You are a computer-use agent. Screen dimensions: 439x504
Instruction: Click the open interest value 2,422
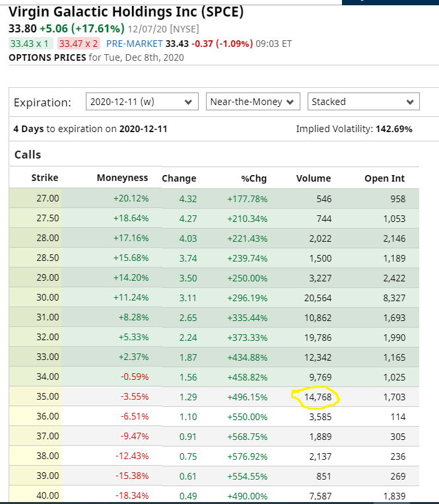coord(394,278)
